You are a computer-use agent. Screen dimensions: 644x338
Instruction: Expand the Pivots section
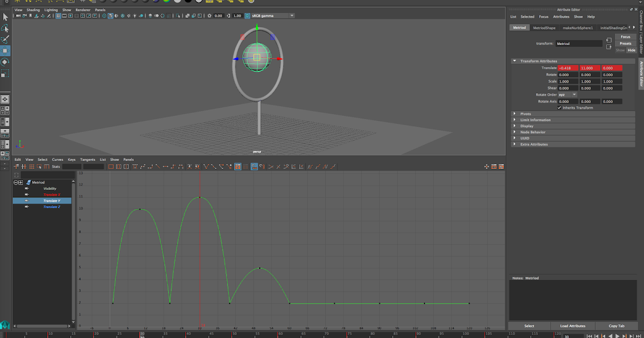pos(515,114)
